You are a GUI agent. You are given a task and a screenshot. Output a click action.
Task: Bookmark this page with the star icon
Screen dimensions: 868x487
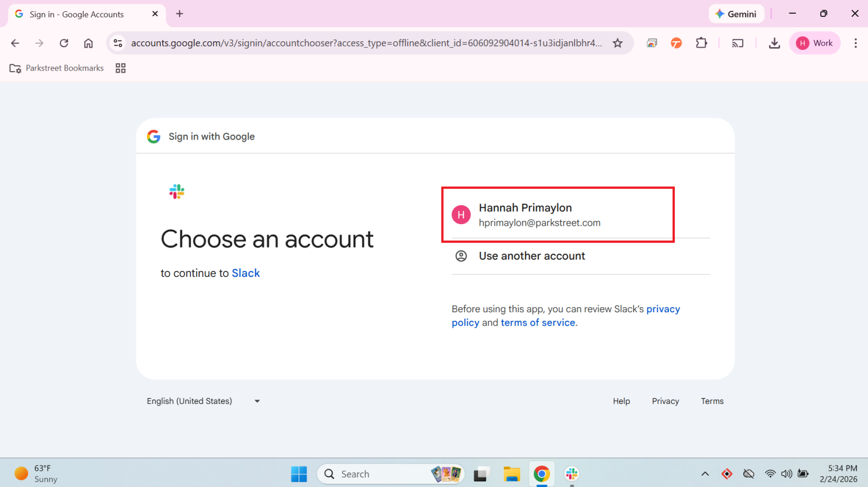617,43
